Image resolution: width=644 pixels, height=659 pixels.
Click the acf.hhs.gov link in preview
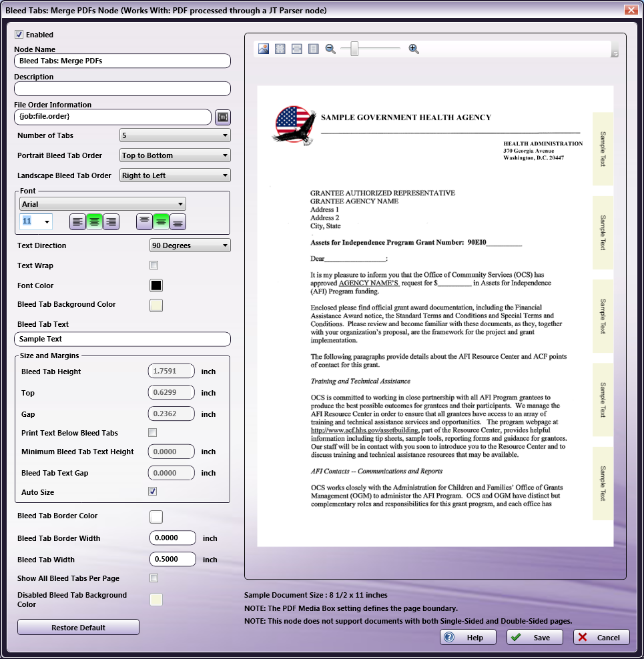364,430
